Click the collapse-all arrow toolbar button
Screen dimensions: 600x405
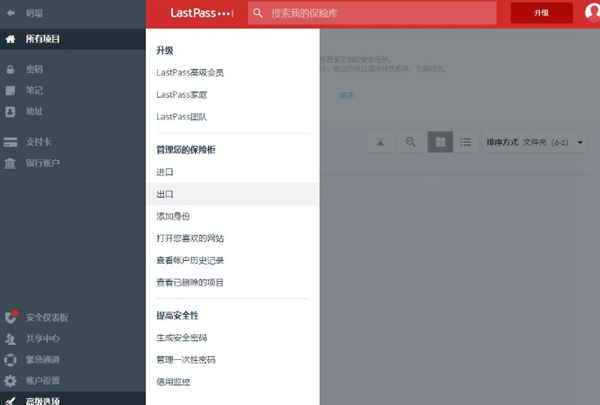coord(380,142)
